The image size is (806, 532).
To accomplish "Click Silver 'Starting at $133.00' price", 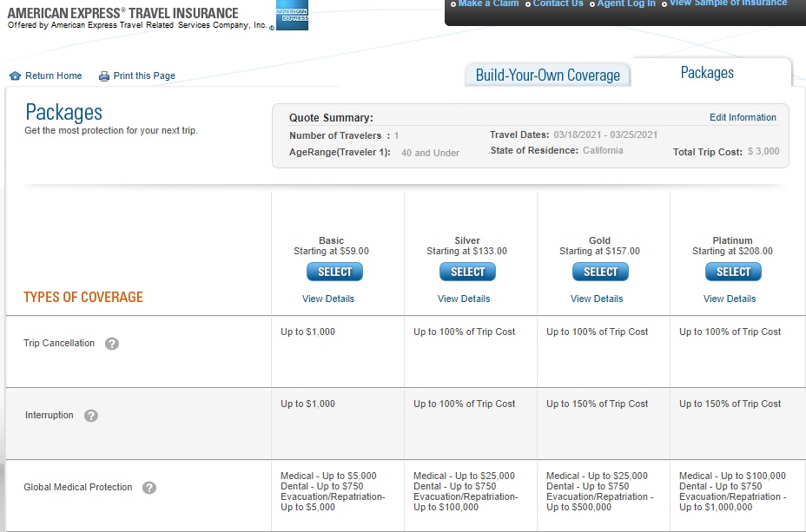I will point(466,251).
